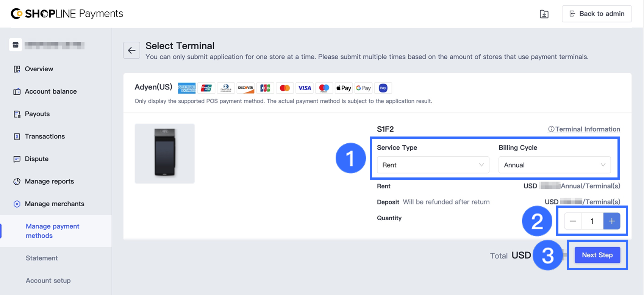Click the back arrow next to Select Terminal
The image size is (644, 295).
point(131,50)
